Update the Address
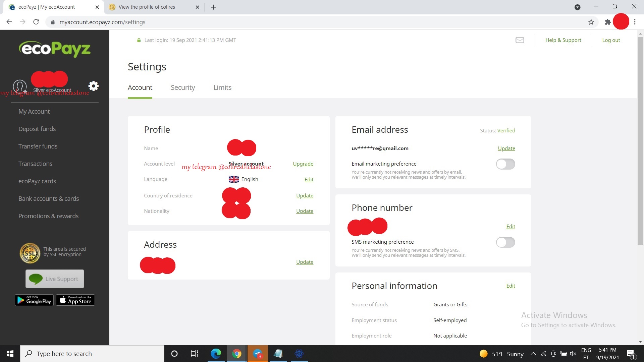This screenshot has width=644, height=362. click(305, 262)
